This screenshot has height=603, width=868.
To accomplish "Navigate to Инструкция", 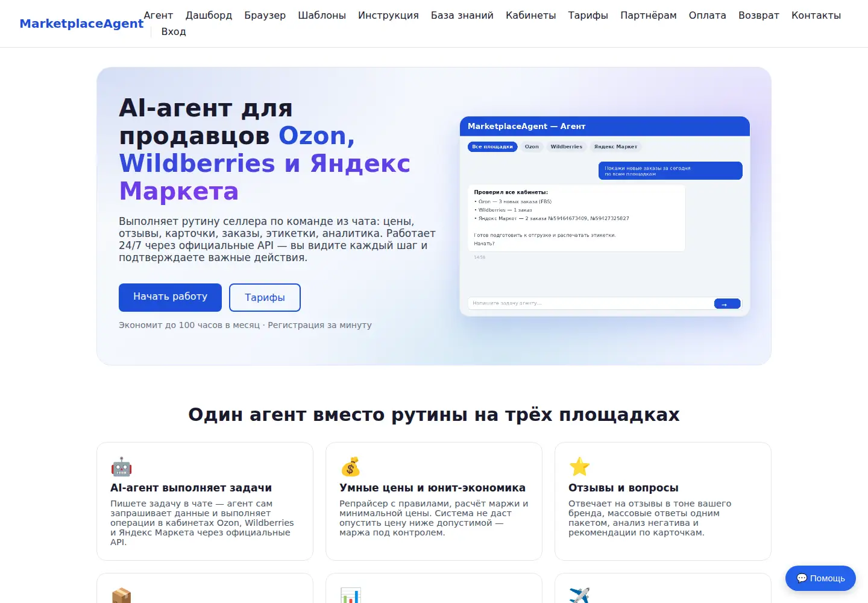I will coord(388,15).
